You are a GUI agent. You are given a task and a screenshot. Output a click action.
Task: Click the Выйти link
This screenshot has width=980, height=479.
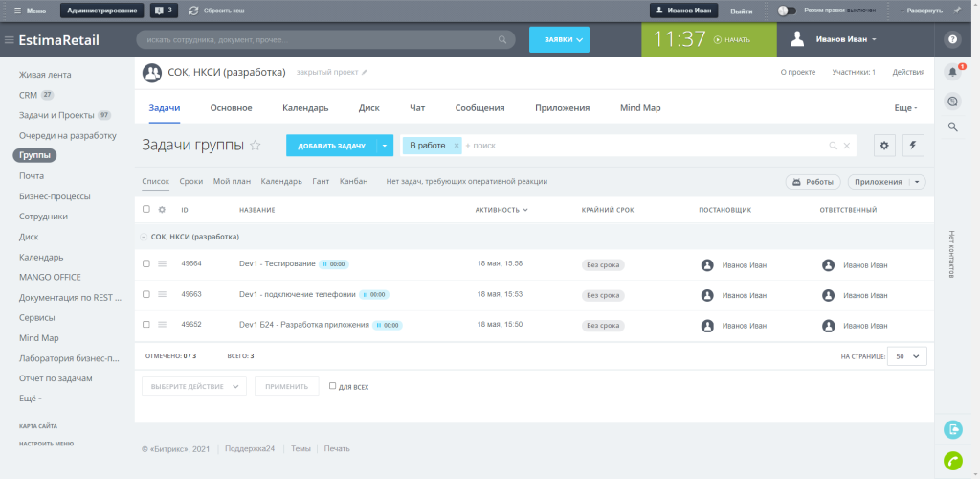tap(742, 11)
